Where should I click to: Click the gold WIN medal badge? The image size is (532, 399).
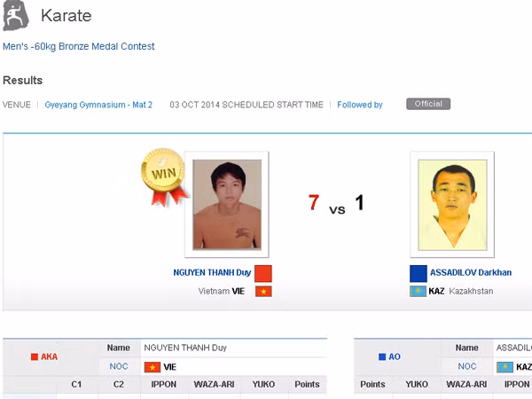click(x=164, y=176)
